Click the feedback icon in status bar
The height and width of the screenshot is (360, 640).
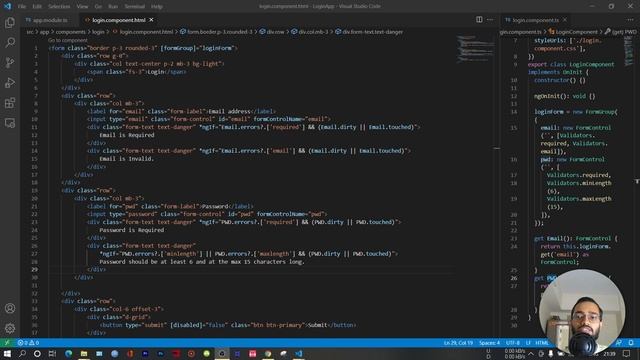(619, 343)
